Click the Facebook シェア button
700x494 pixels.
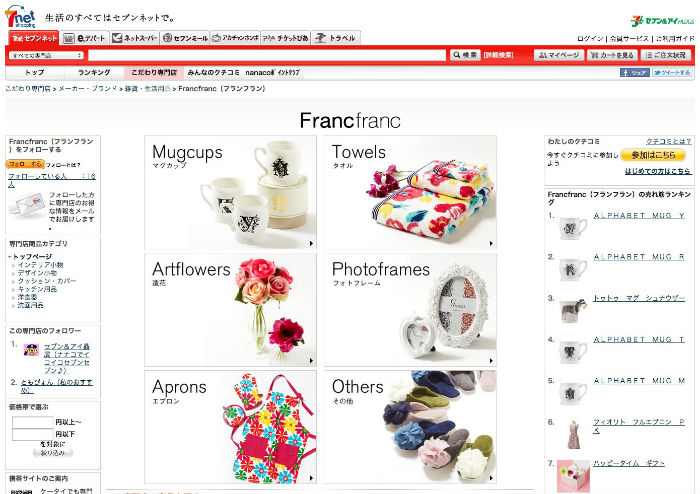634,73
